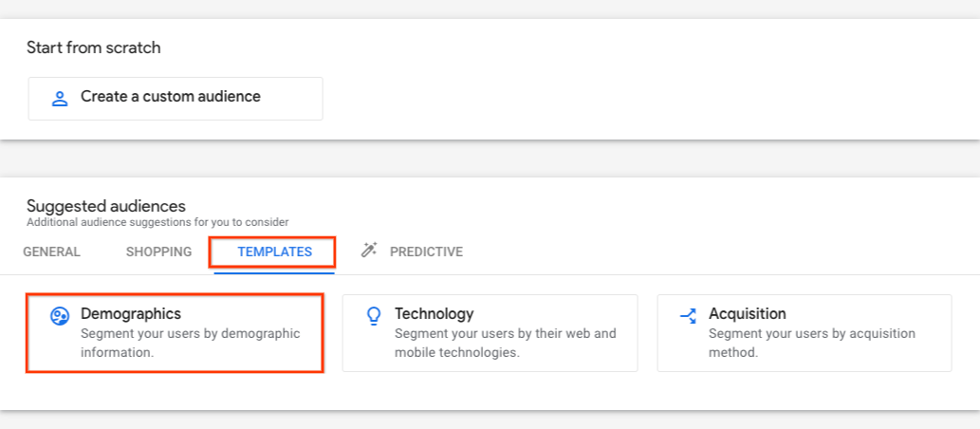Click 'Segment your users by demographic information' text

[x=190, y=343]
